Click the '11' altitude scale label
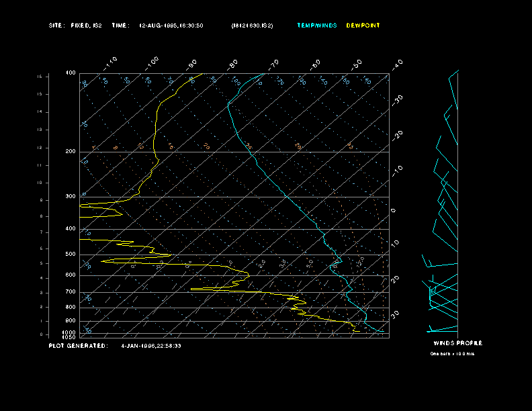Viewport: 532px width, 411px height. coord(40,165)
